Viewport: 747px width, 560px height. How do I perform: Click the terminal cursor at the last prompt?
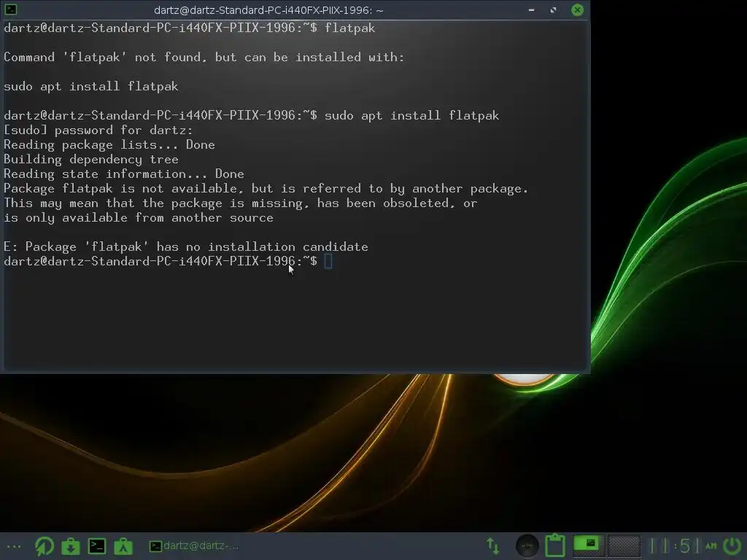pos(328,261)
